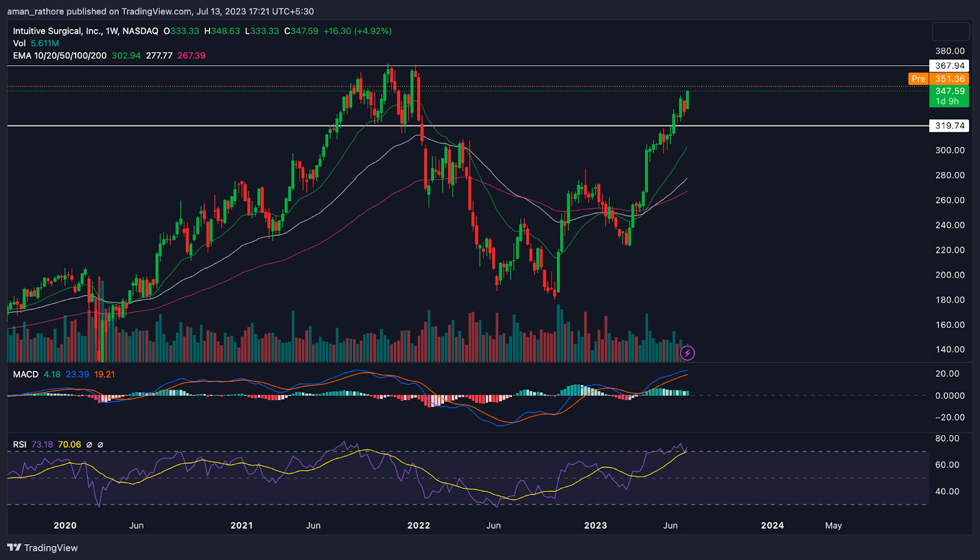Click the TradingView logo at bottom
Image resolution: width=980 pixels, height=560 pixels.
42,548
